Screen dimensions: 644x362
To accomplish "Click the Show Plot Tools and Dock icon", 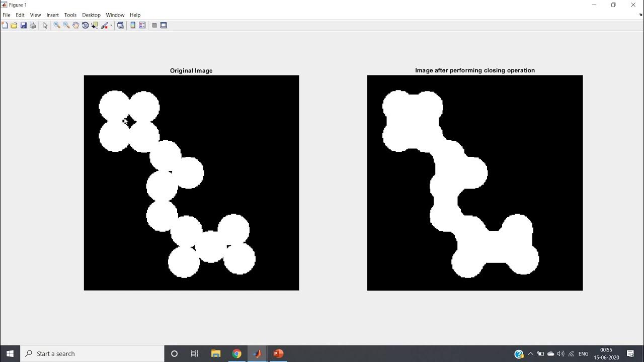I will [164, 25].
